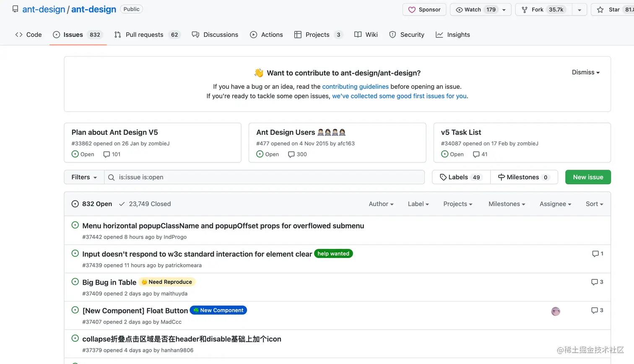Open the Projects filter dropdown
The height and width of the screenshot is (364, 634).
pyautogui.click(x=458, y=204)
